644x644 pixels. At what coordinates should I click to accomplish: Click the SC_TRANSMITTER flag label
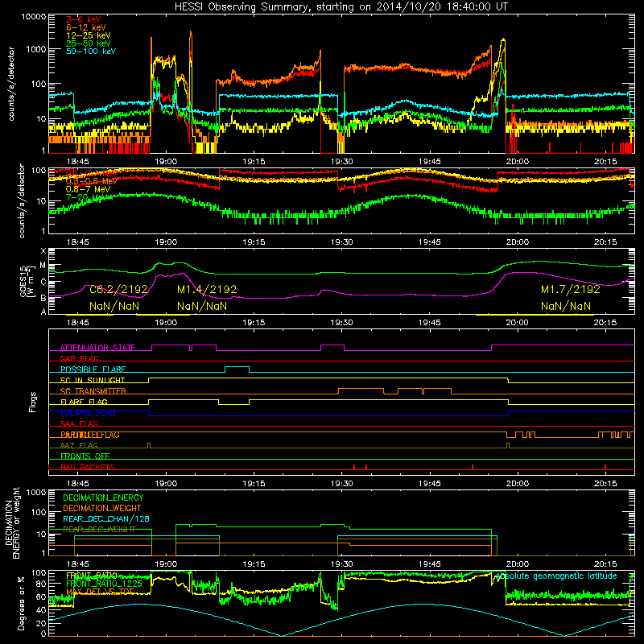(93, 391)
